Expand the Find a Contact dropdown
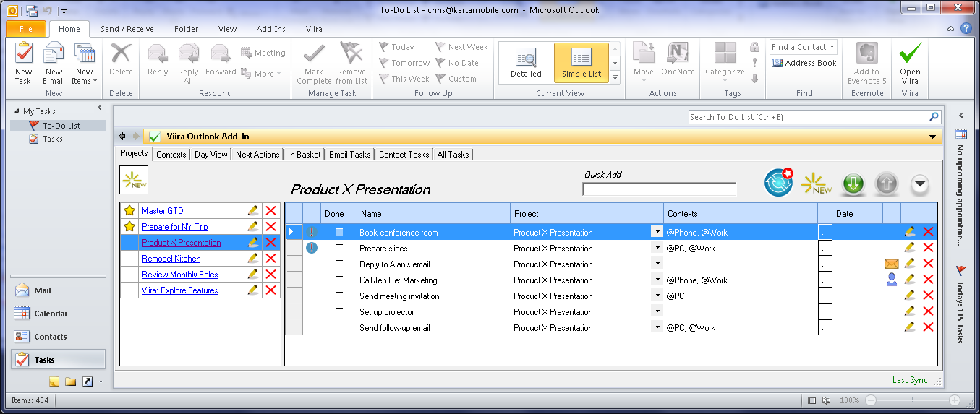 (x=832, y=47)
